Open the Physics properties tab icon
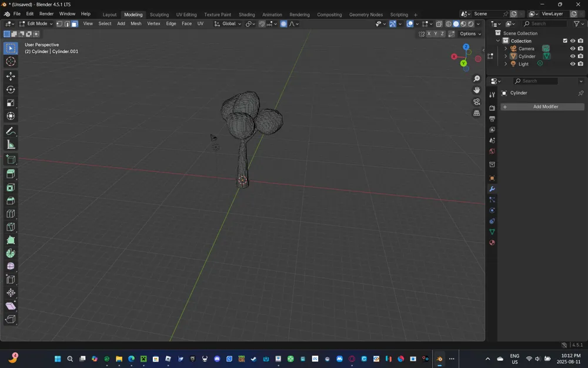Viewport: 588px width, 368px height. (x=492, y=210)
